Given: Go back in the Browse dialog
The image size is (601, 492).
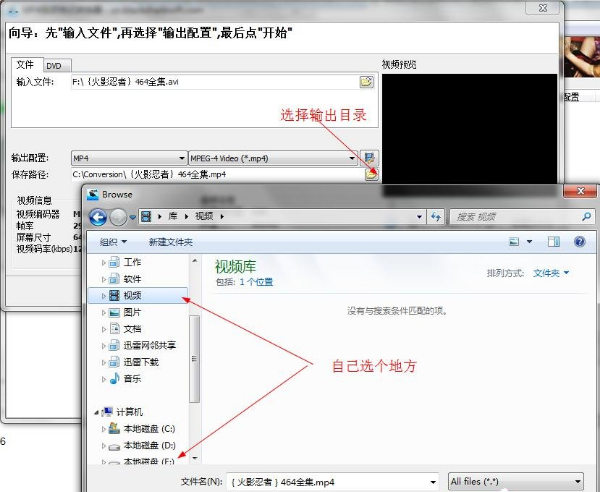Looking at the screenshot, I should tap(98, 217).
